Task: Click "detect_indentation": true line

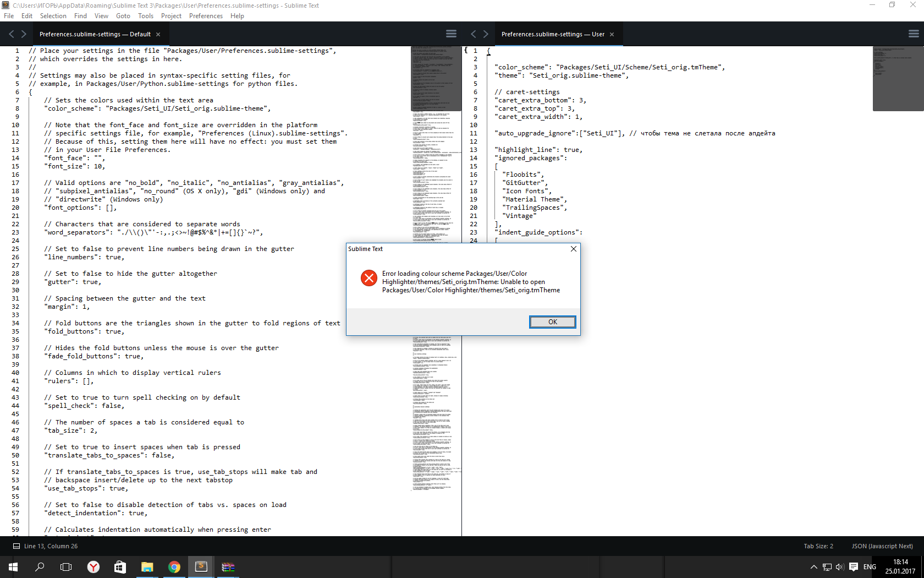Action: click(96, 513)
